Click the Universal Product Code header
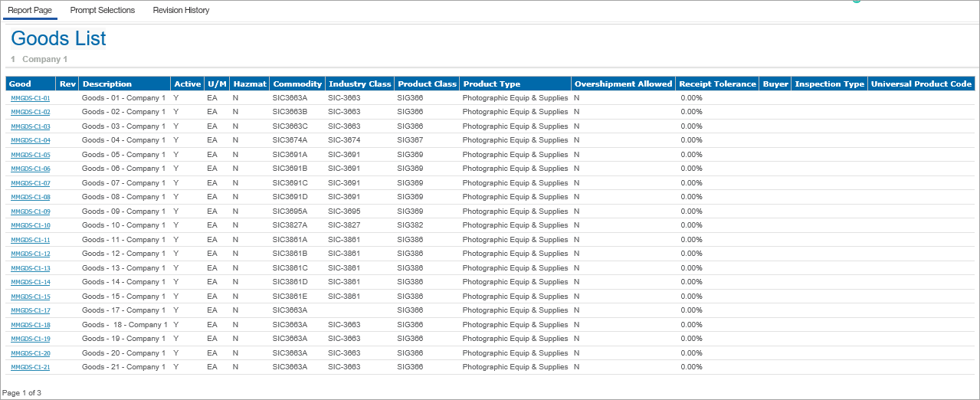Screen dimensions: 980x400 [922, 84]
